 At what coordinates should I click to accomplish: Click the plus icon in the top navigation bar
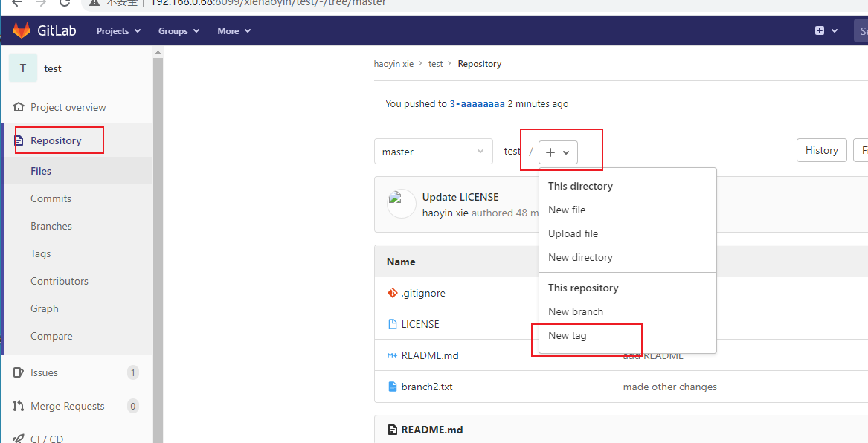point(821,30)
